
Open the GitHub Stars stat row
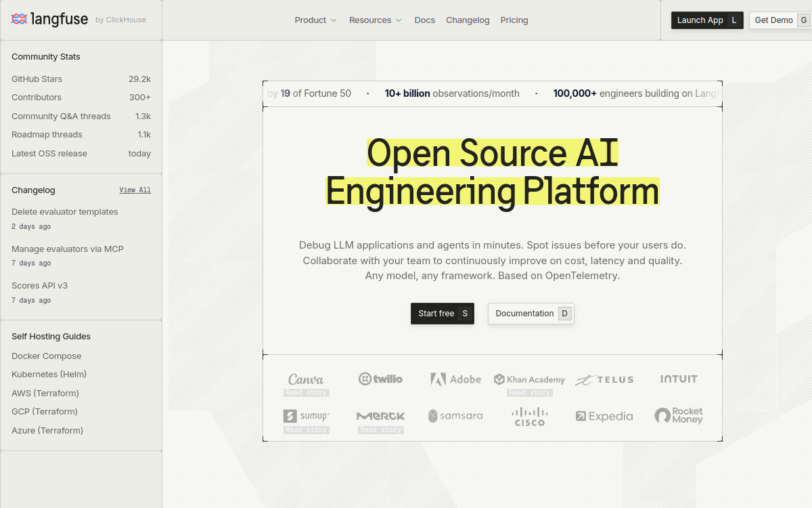[x=81, y=79]
